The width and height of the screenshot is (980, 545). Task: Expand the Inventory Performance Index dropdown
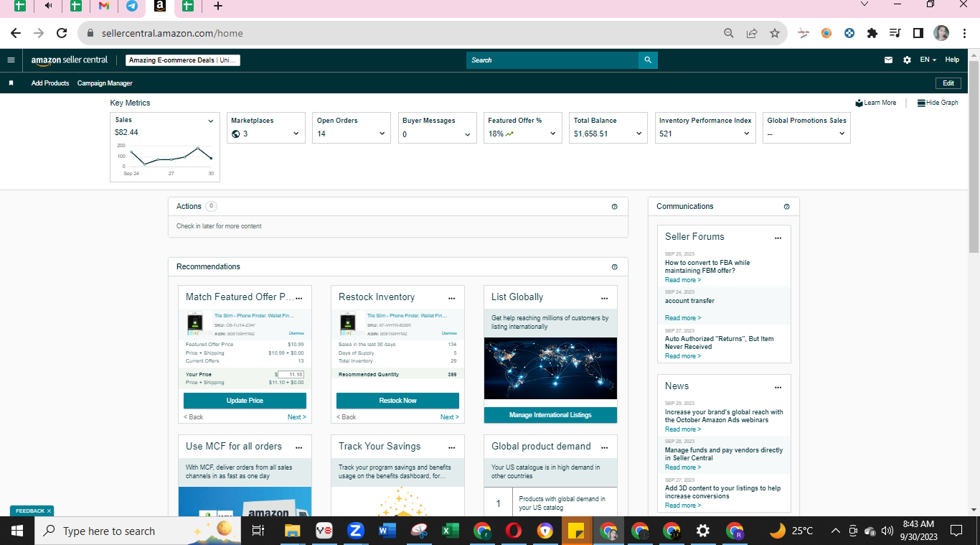click(746, 134)
